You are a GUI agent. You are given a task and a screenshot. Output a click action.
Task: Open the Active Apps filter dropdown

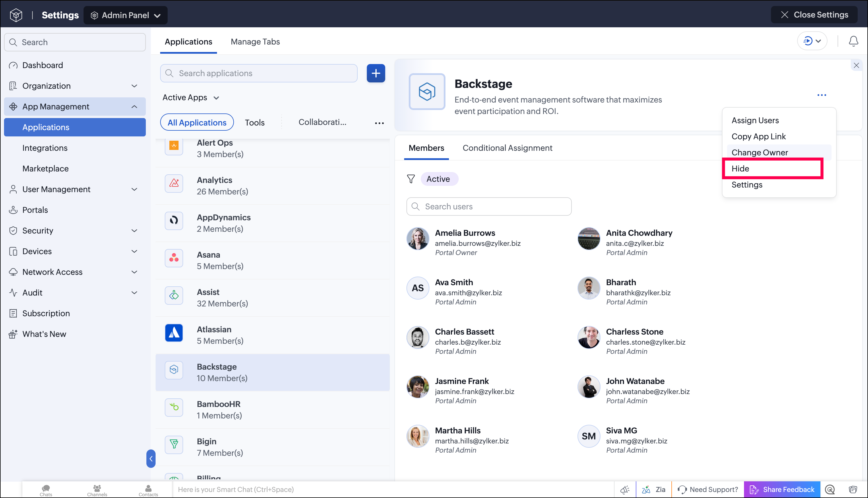(191, 97)
